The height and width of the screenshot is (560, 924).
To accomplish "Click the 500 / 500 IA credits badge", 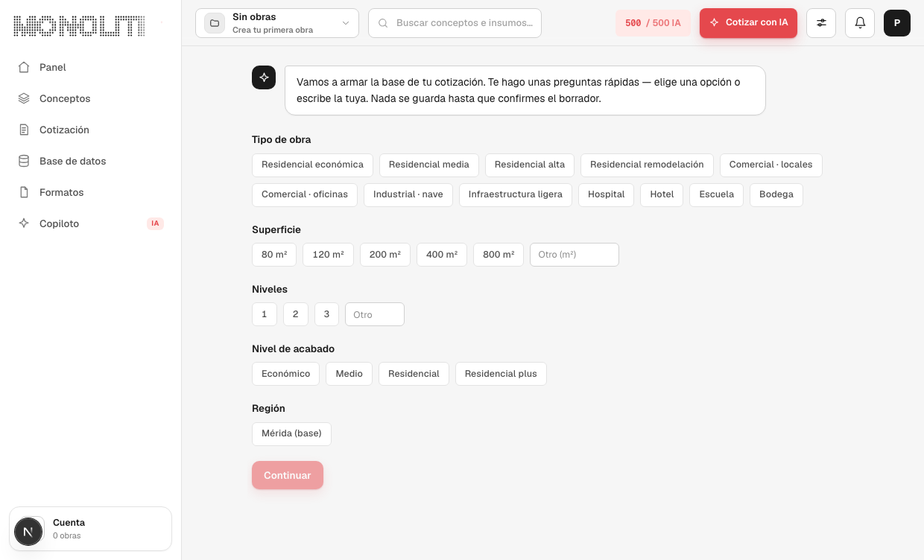I will pos(653,23).
